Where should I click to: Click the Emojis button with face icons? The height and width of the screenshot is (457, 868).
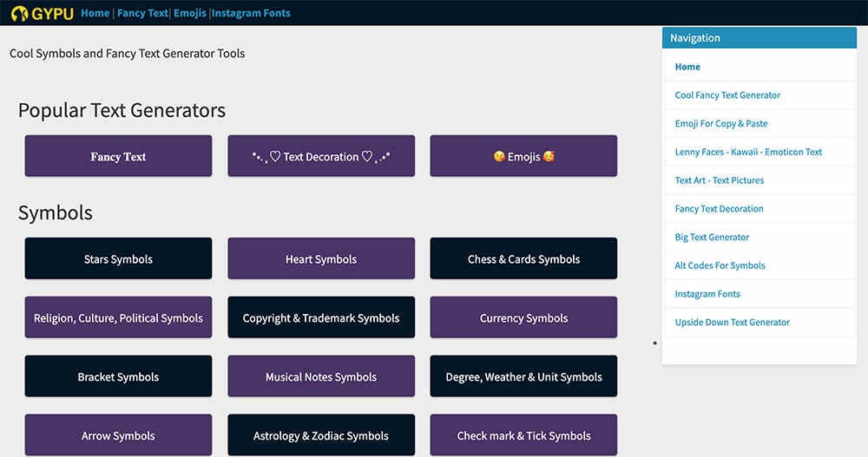coord(523,157)
